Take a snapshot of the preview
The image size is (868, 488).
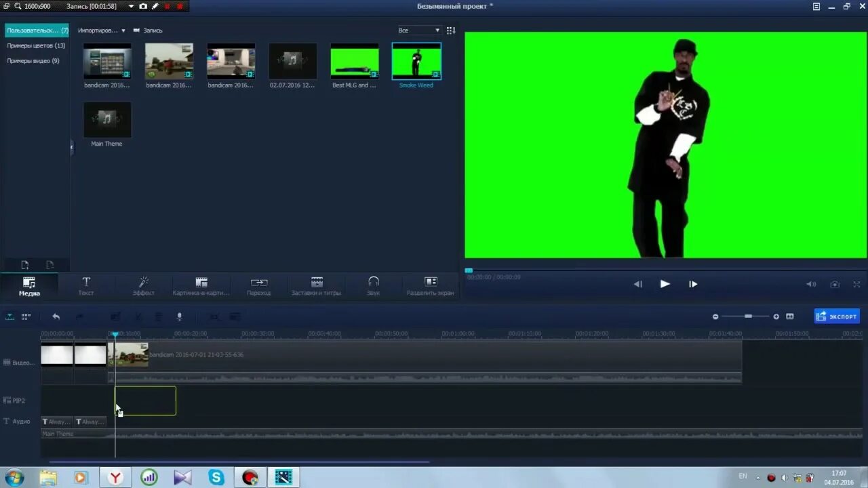pyautogui.click(x=835, y=284)
